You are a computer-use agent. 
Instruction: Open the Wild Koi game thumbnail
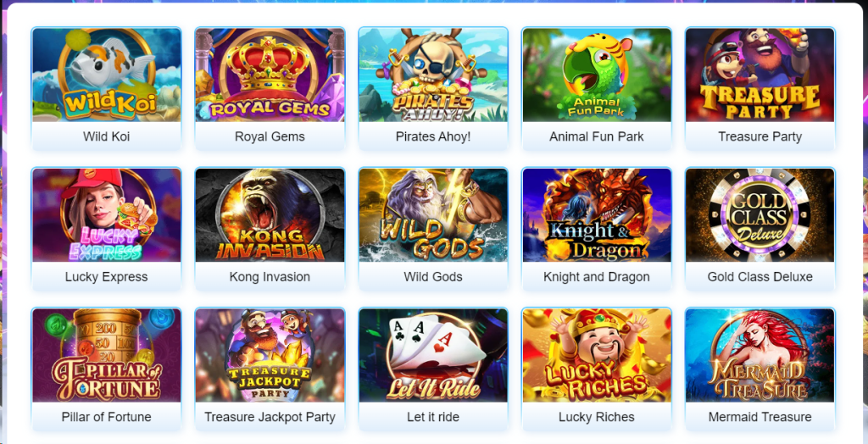(x=106, y=75)
